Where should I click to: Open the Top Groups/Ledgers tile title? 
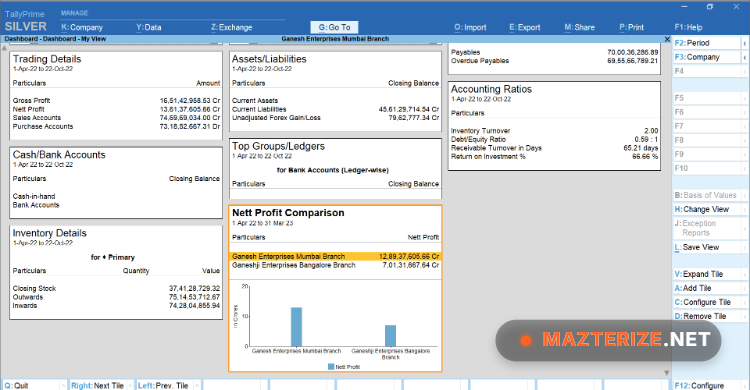pyautogui.click(x=278, y=146)
